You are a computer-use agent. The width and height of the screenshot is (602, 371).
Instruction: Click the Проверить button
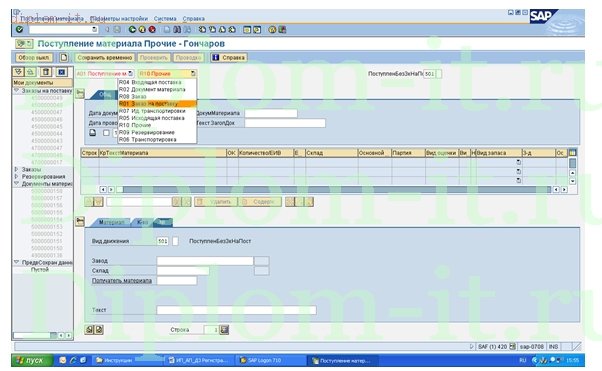pyautogui.click(x=154, y=58)
